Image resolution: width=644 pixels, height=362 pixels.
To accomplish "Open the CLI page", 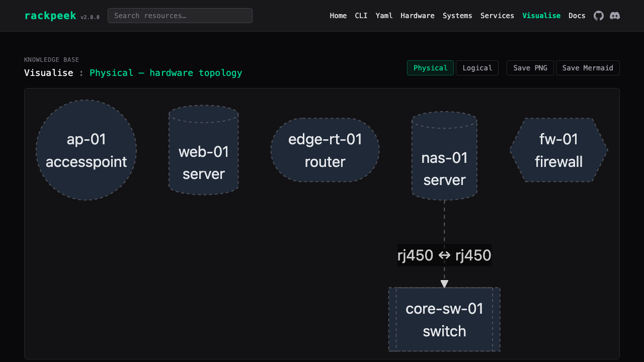I will click(361, 16).
